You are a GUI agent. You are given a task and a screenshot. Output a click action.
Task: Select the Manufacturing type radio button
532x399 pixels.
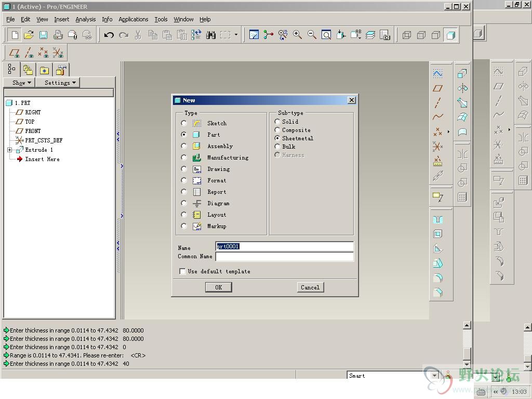(x=183, y=157)
